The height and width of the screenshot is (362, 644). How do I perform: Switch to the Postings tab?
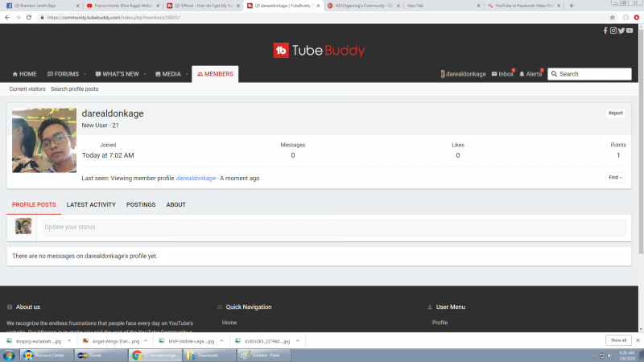[141, 205]
